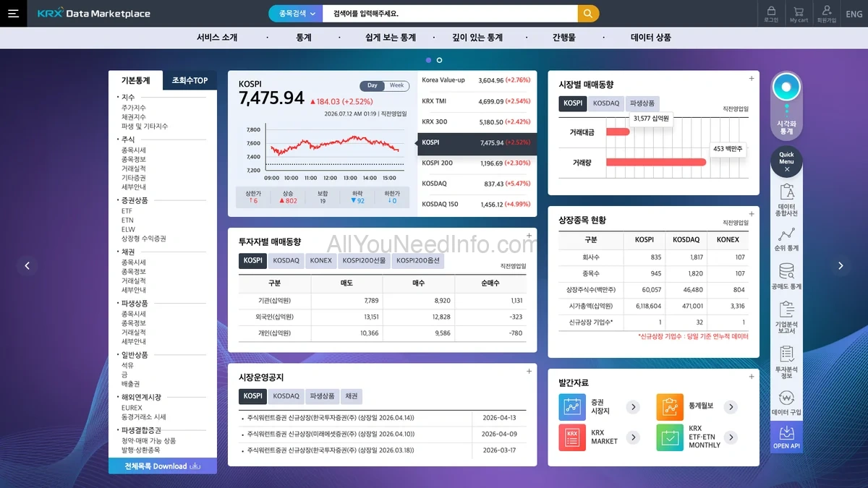Screen dimensions: 868x488
Task: Open 간행물 top menu
Action: (564, 38)
